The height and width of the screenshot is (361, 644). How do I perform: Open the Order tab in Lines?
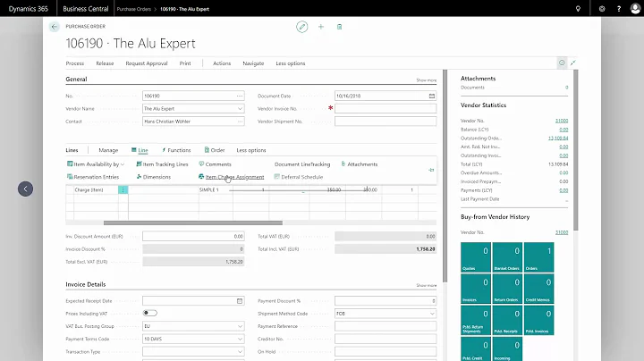(x=215, y=150)
